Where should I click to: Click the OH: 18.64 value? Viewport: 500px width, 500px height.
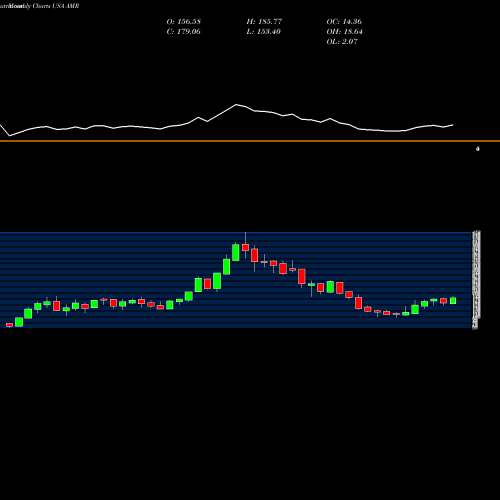(x=344, y=32)
